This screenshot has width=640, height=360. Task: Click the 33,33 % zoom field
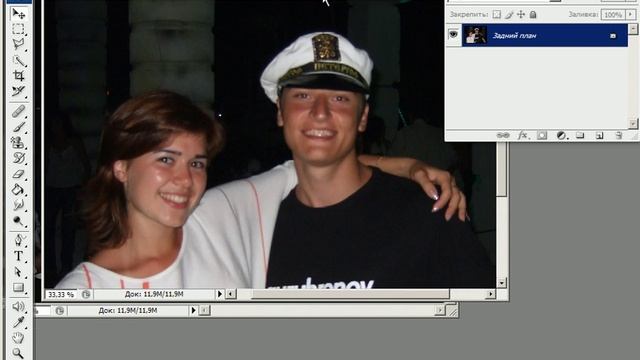pyautogui.click(x=61, y=294)
